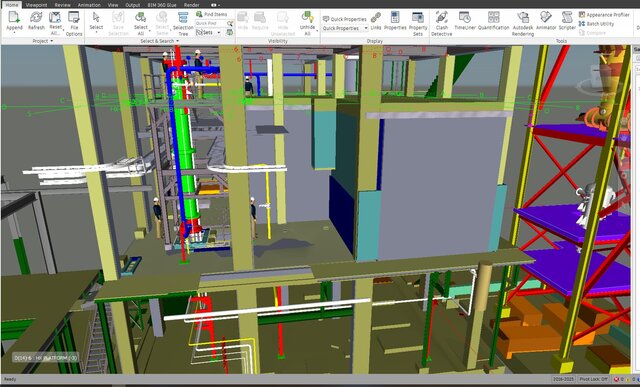Activate the Select cursor tool

96,17
